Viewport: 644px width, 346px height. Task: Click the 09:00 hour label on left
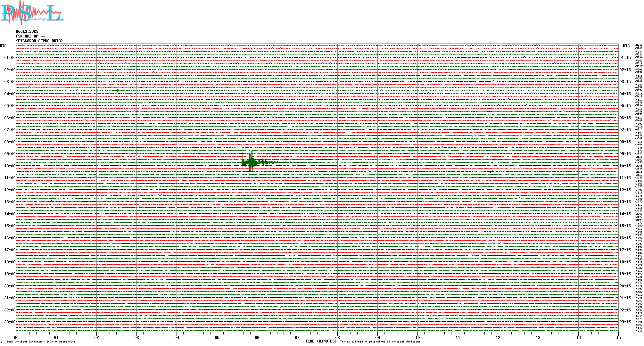(10, 154)
